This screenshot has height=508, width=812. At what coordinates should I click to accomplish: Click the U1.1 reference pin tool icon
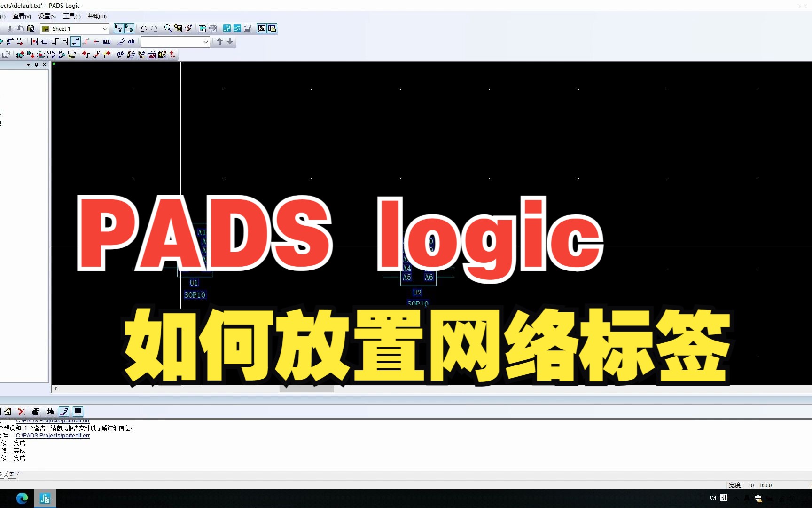click(x=20, y=41)
